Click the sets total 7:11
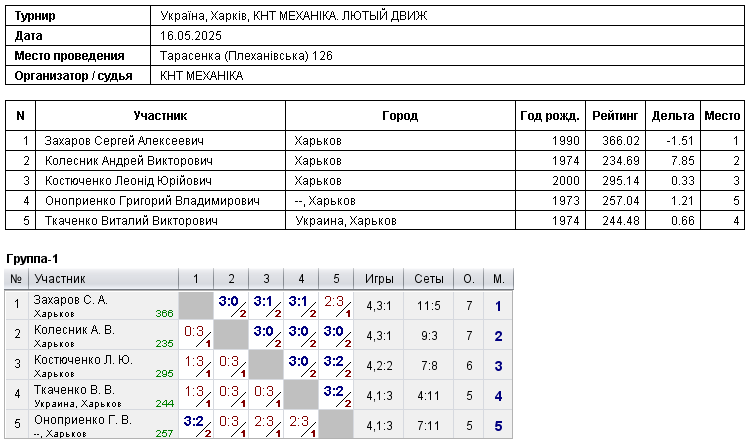This screenshot has width=750, height=444. [x=429, y=426]
